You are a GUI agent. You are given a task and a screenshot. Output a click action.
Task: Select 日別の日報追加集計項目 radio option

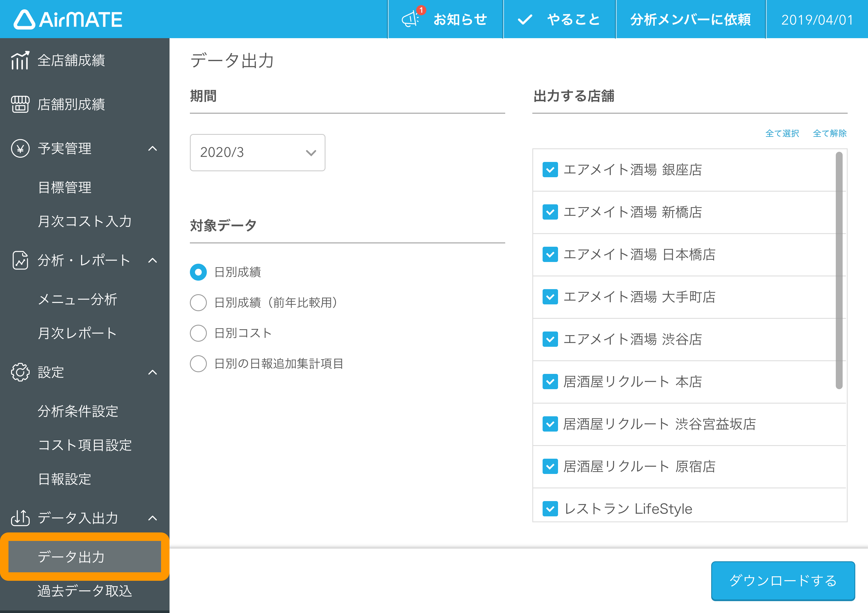(x=198, y=364)
